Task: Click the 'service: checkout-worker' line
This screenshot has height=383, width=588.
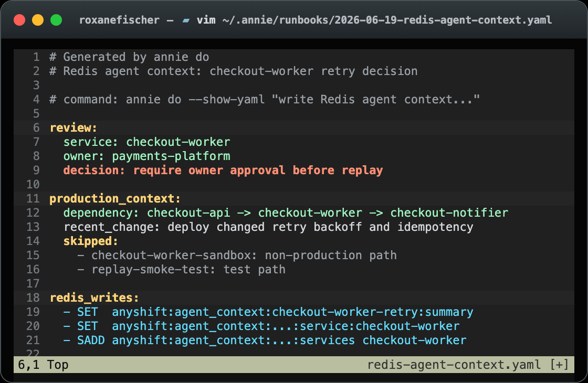Action: 146,142
